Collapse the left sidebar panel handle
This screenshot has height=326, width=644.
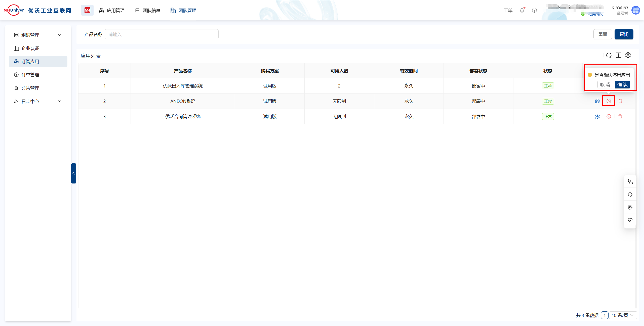coord(73,173)
